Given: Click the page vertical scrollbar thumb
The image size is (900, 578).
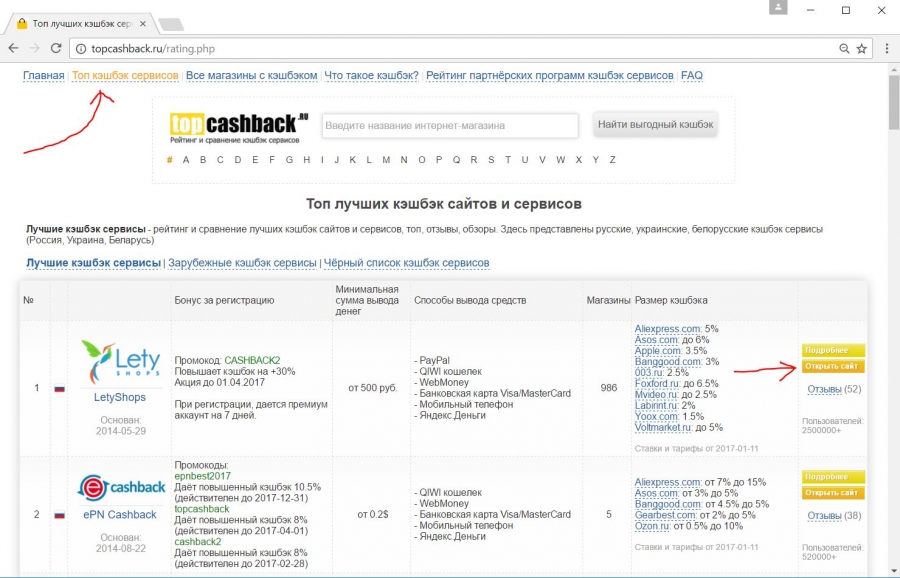Looking at the screenshot, I should 894,102.
